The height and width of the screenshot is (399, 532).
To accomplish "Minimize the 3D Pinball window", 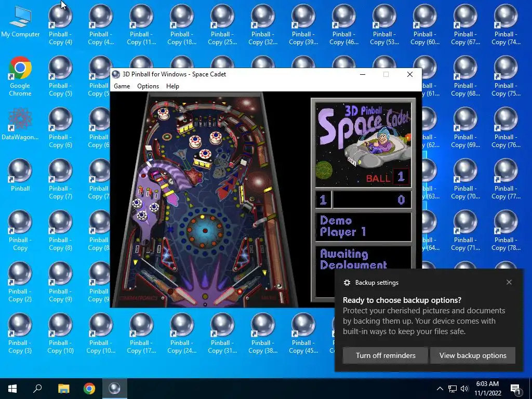I will 363,74.
